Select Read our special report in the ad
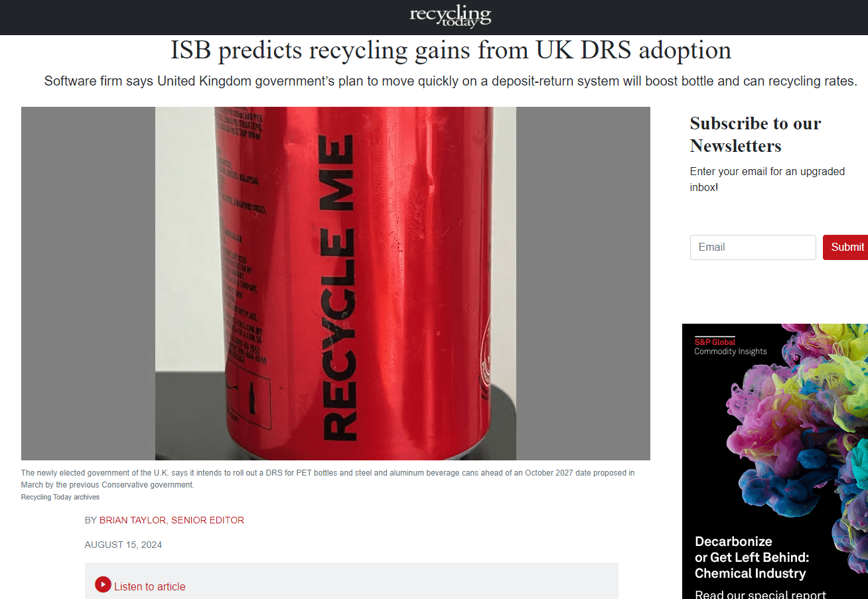 (760, 594)
